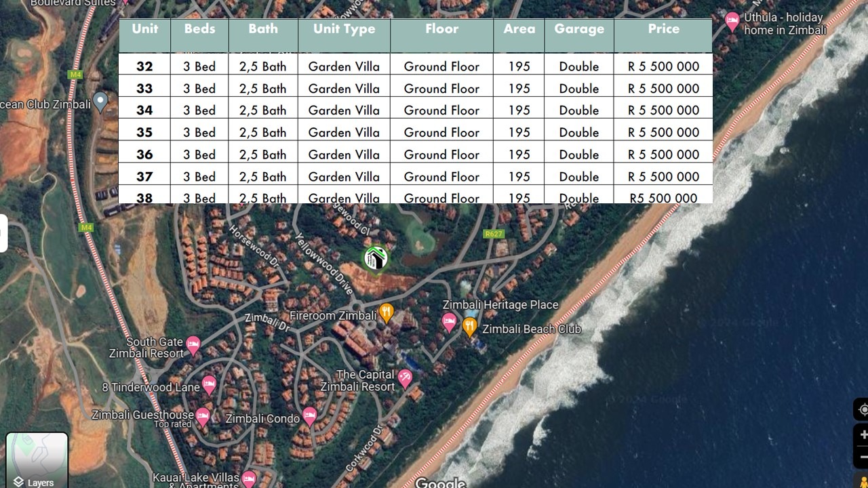
Task: Click the Kauai Lake Villas hotel pin
Action: (249, 479)
